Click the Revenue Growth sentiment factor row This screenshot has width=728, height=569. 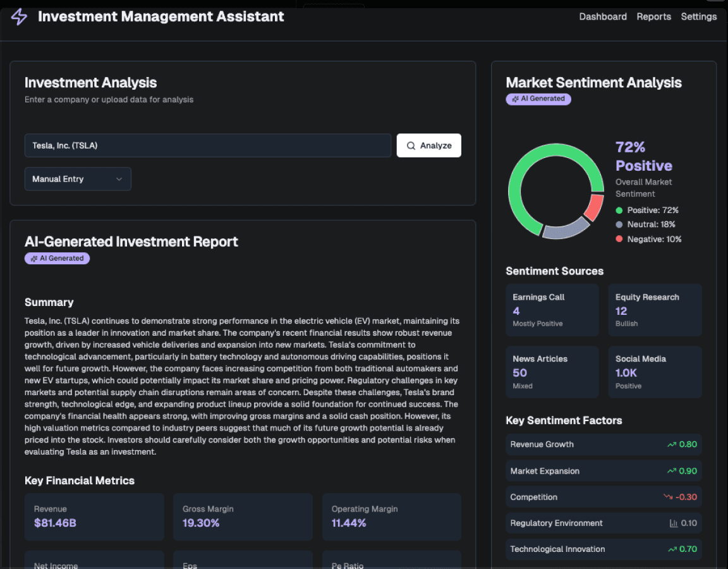click(x=604, y=444)
